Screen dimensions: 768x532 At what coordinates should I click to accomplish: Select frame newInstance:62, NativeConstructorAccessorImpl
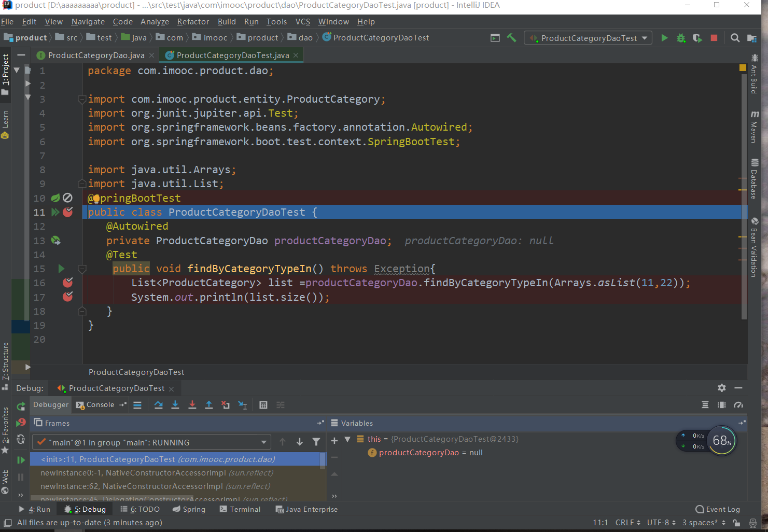pos(177,486)
